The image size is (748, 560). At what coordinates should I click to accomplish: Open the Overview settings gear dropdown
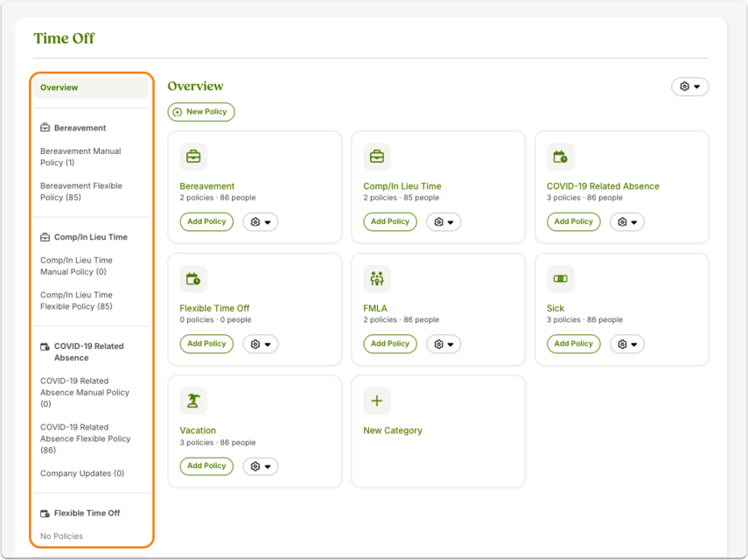[689, 87]
